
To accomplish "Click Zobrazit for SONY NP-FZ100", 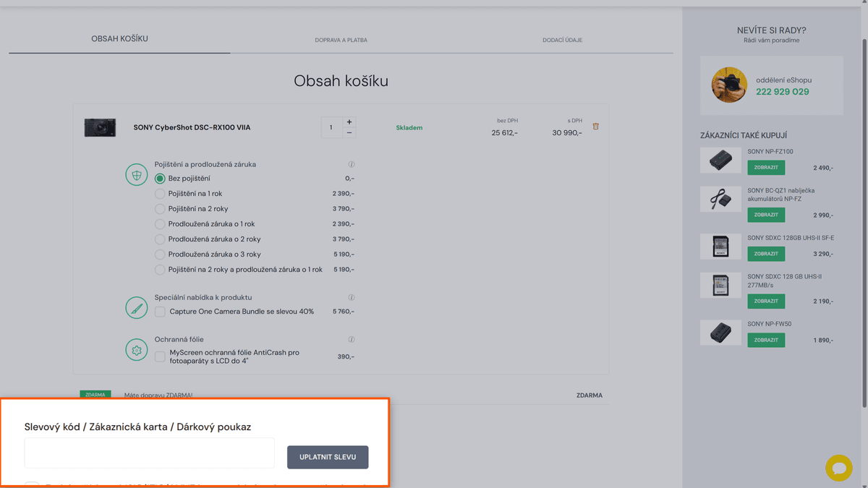I will [766, 167].
